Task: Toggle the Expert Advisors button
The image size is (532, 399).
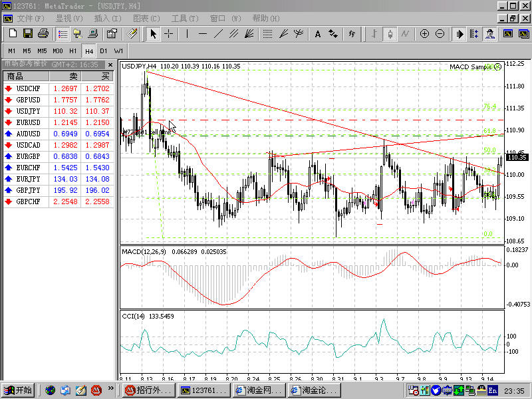Action: pos(489,33)
